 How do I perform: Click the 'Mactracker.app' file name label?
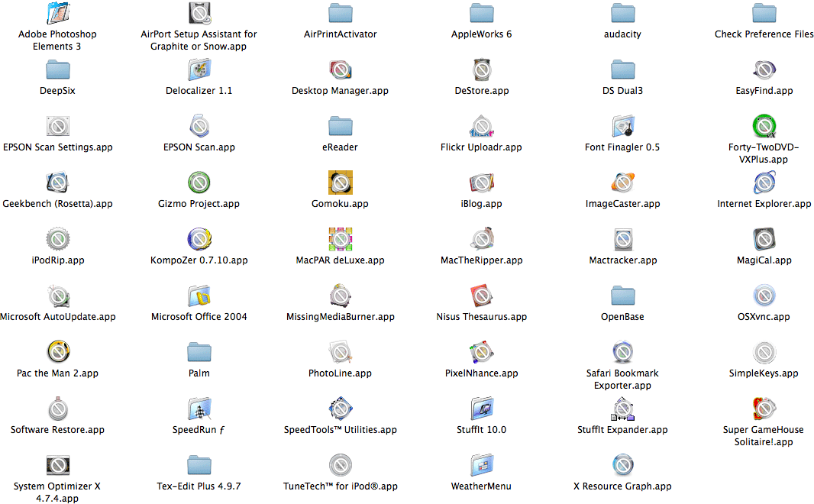click(623, 260)
